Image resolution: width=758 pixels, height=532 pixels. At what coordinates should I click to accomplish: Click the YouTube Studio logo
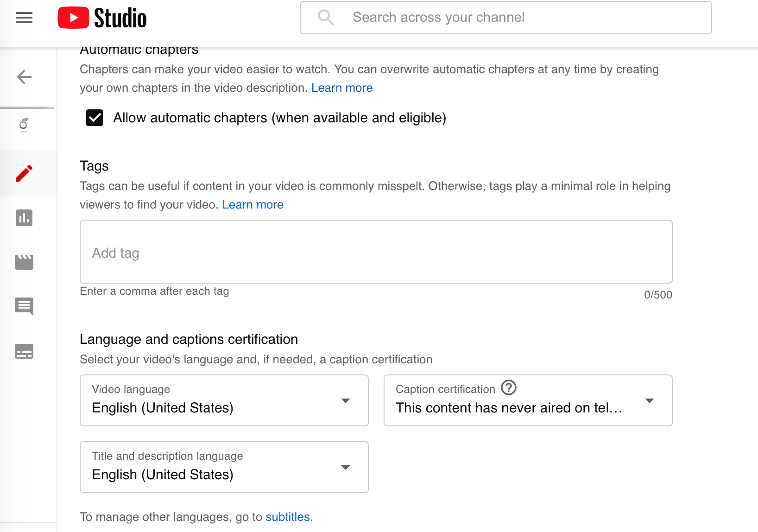(102, 18)
